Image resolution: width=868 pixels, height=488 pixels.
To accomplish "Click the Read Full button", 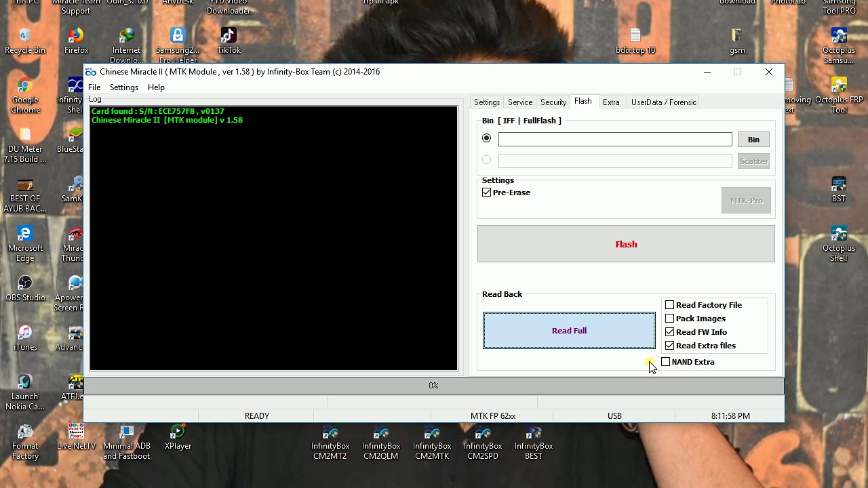I will pos(569,331).
